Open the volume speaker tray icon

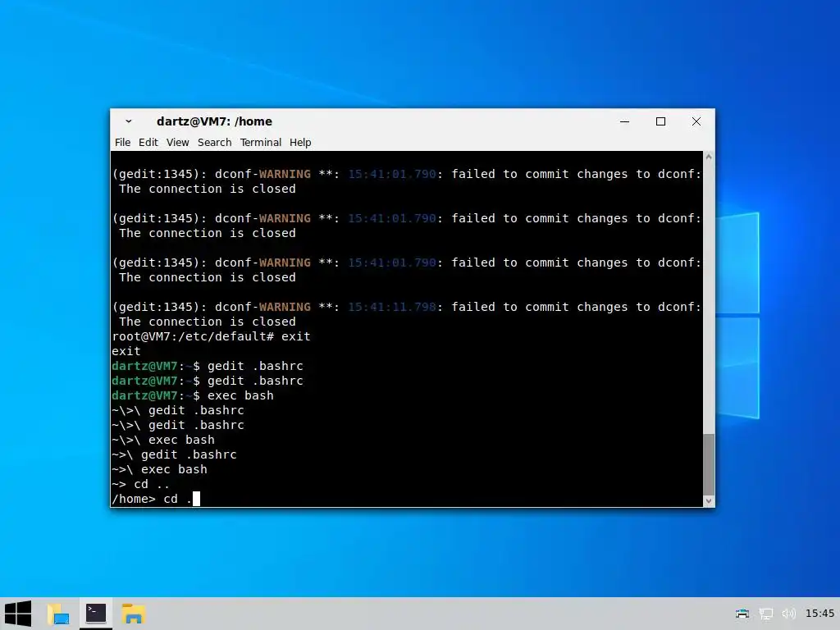pos(788,614)
